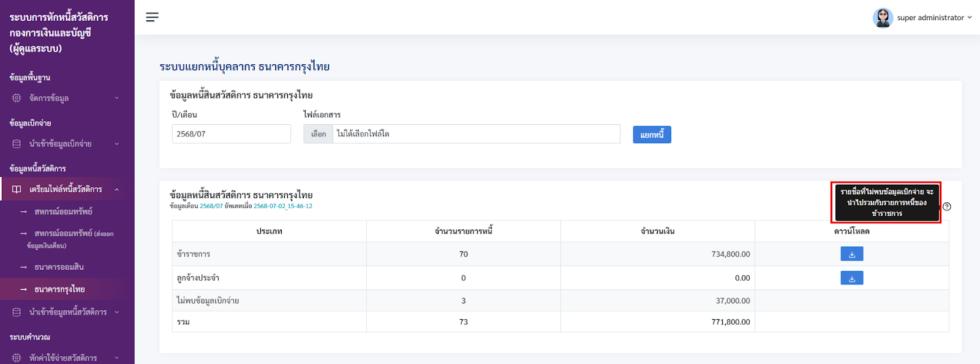This screenshot has height=364, width=980.
Task: Expand the "หักค่าใช้จ่ายสวัสดิการ" chevron
Action: pyautogui.click(x=116, y=358)
